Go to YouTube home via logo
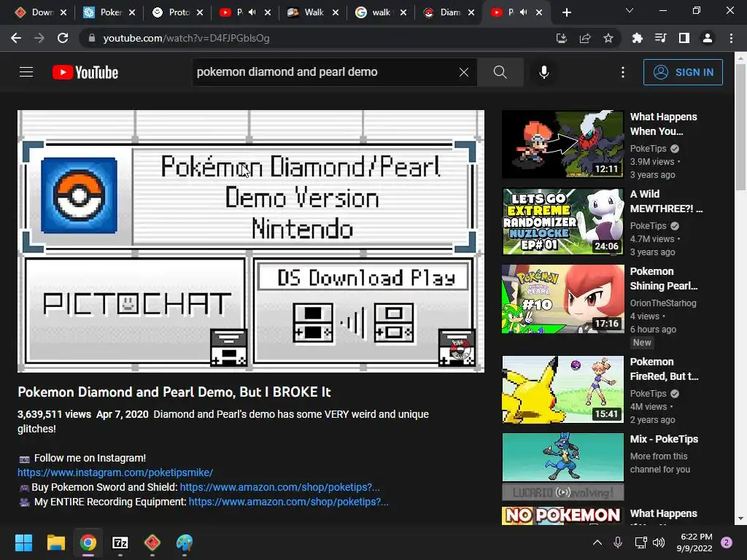 pyautogui.click(x=85, y=72)
